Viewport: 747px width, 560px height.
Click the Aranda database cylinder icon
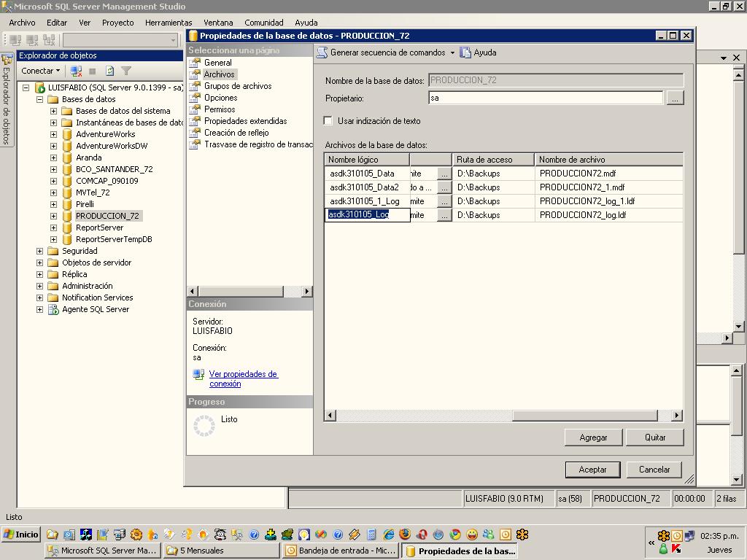(x=67, y=157)
